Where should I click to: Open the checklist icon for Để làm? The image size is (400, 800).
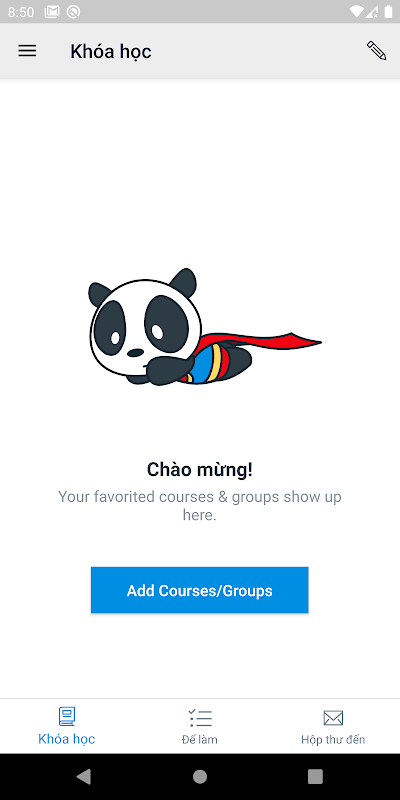200,717
